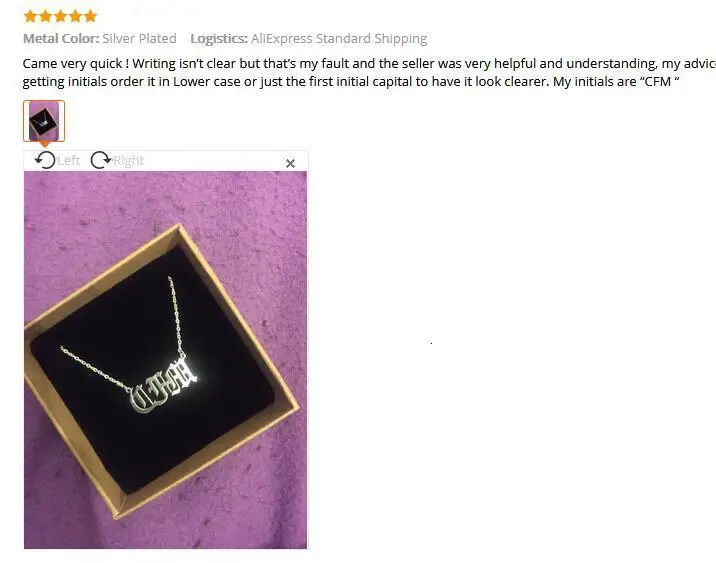Click the third orange rating star

(60, 16)
